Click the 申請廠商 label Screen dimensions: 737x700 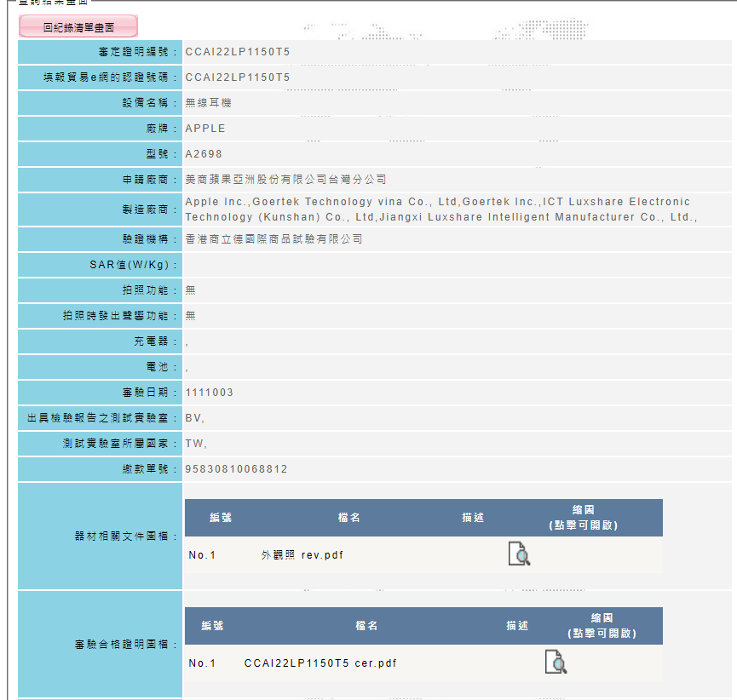tap(149, 180)
